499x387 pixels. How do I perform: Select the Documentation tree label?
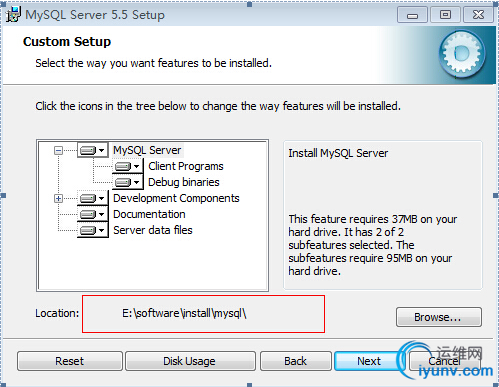coord(149,214)
